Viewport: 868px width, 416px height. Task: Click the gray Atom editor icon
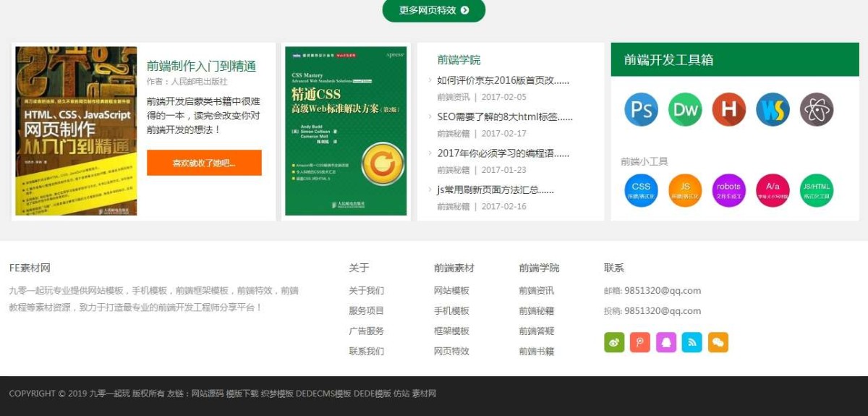coord(817,109)
